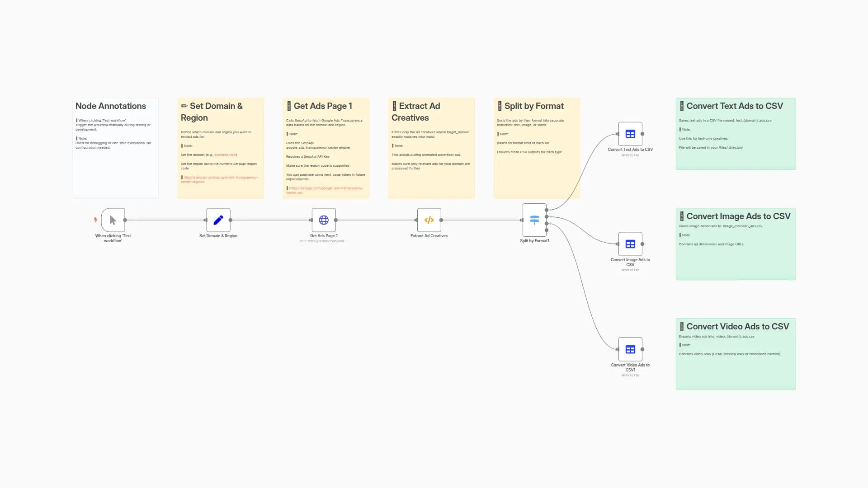868x488 pixels.
Task: Click 'Write to File' under Convert Video Ads node
Action: [x=630, y=375]
